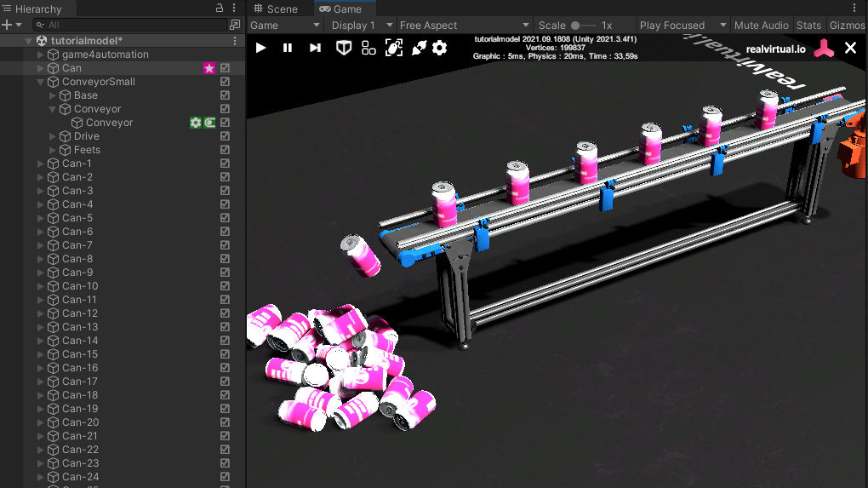Image resolution: width=868 pixels, height=488 pixels.
Task: Click the step forward icon
Action: pos(315,48)
